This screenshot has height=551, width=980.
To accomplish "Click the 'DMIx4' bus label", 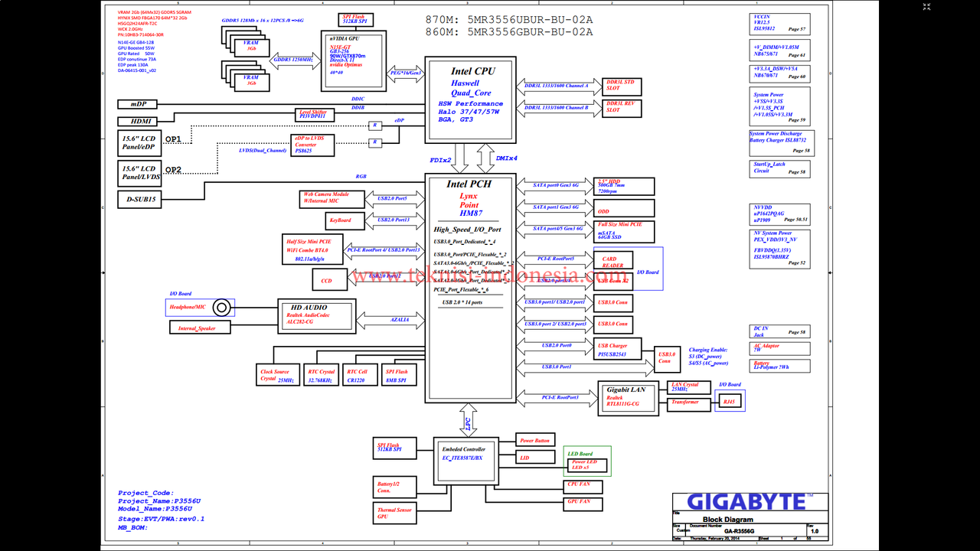I will coord(506,158).
